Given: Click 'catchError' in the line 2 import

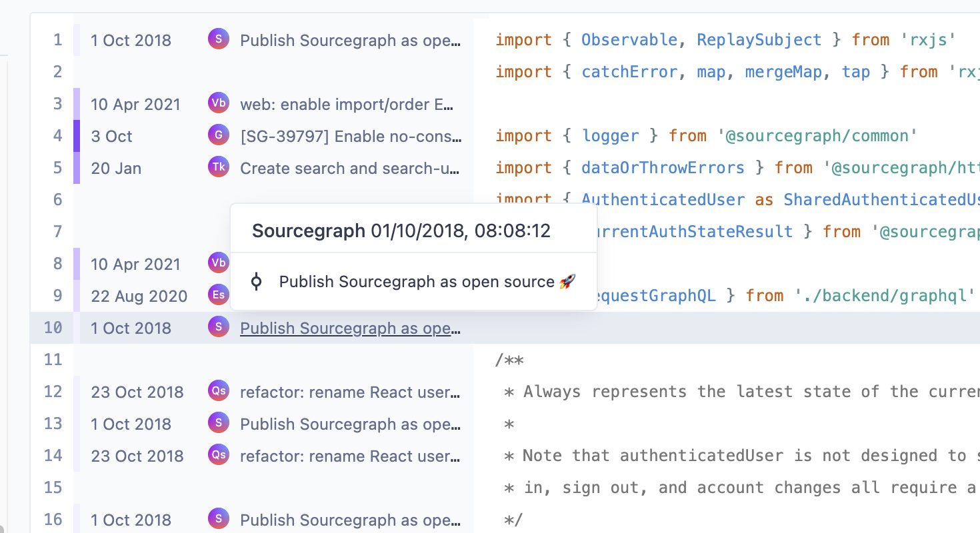Looking at the screenshot, I should pos(629,72).
